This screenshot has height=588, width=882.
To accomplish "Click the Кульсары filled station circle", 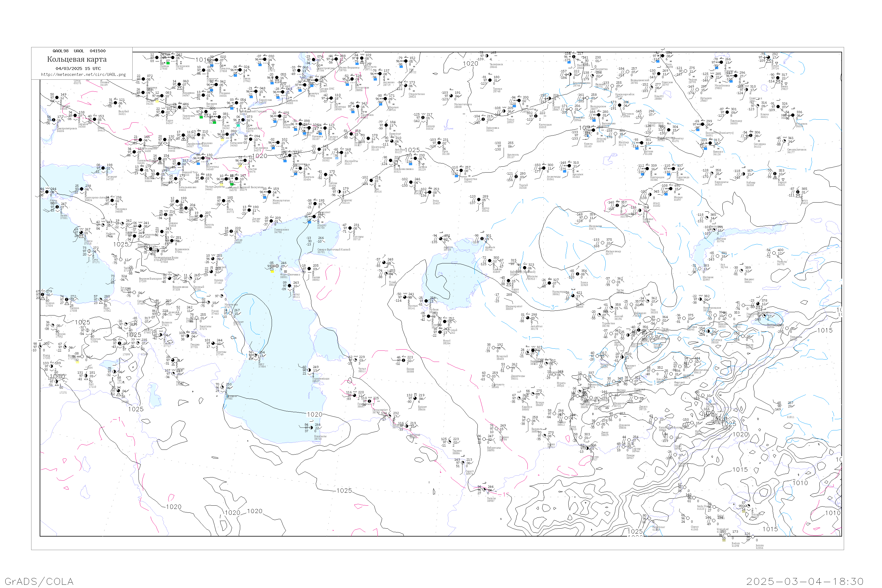I will 350,228.
